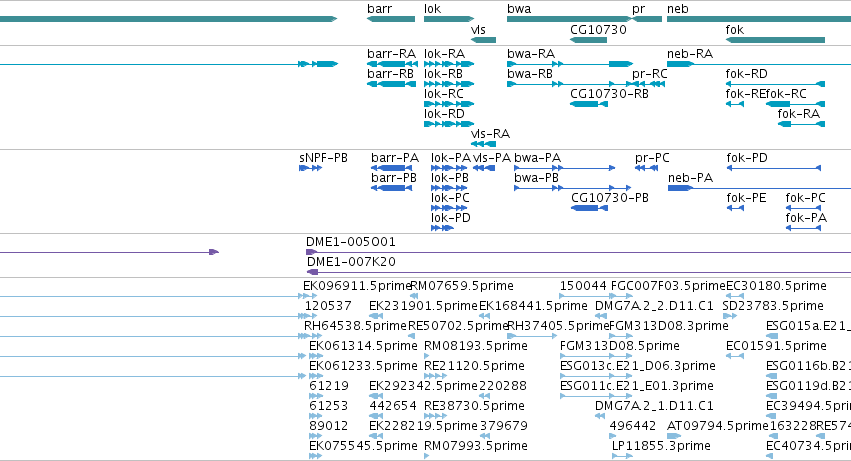Select protein lok-PD

(450, 218)
